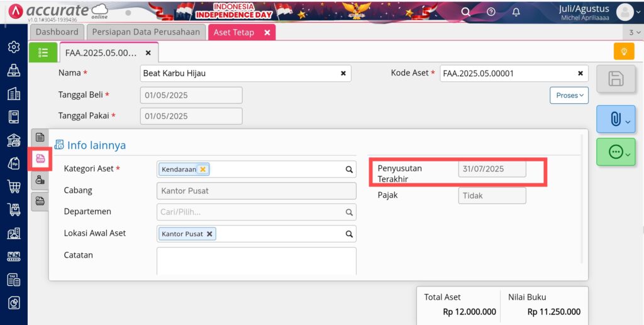Select the FAA.2025.05.00… document tab
Viewport: 644px width, 325px height.
tap(101, 53)
